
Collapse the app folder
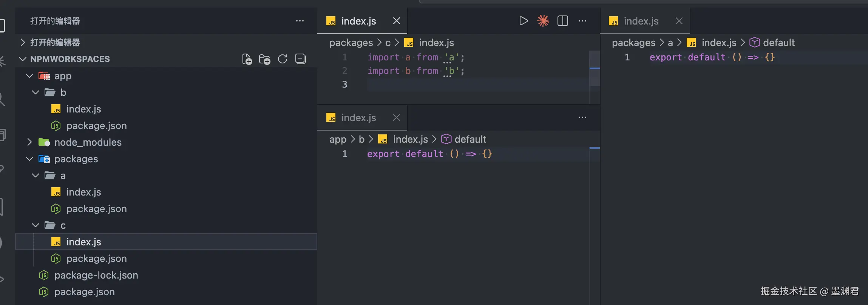pyautogui.click(x=30, y=76)
